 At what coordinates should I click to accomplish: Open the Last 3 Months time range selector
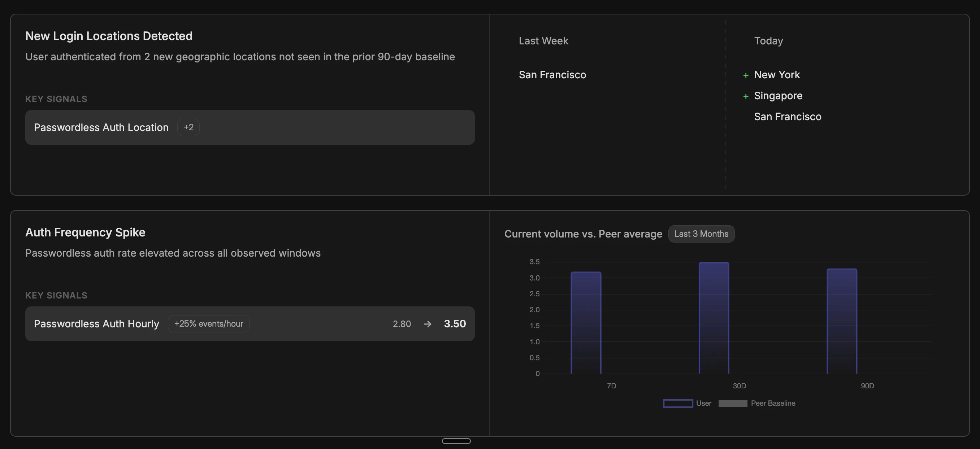[x=701, y=234]
